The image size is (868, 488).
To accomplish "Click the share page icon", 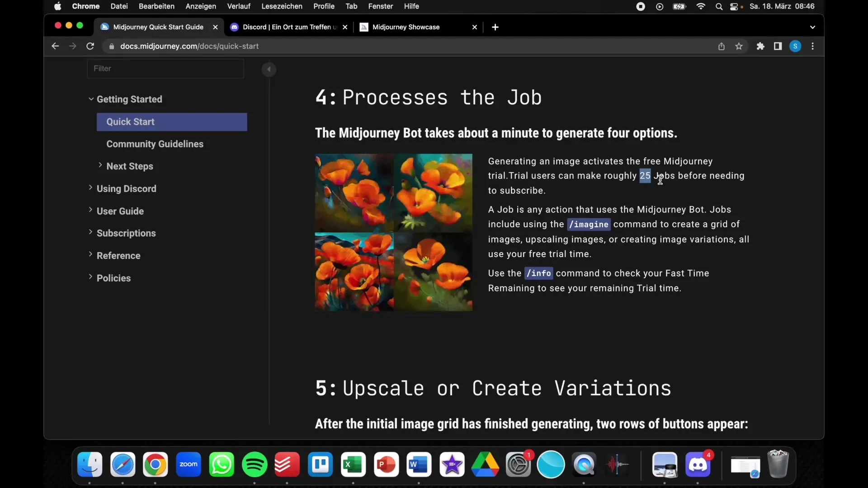I will coord(722,46).
